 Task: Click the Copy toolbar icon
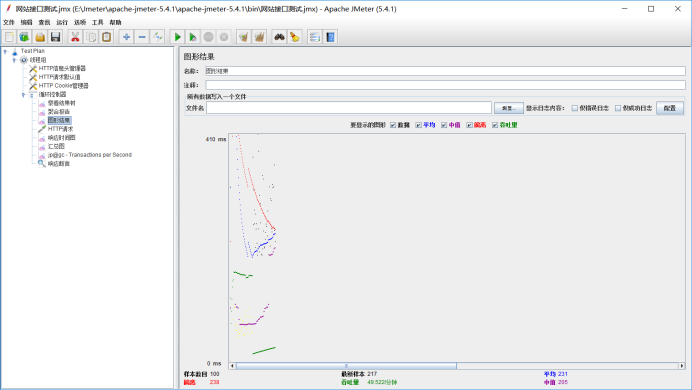tap(91, 37)
